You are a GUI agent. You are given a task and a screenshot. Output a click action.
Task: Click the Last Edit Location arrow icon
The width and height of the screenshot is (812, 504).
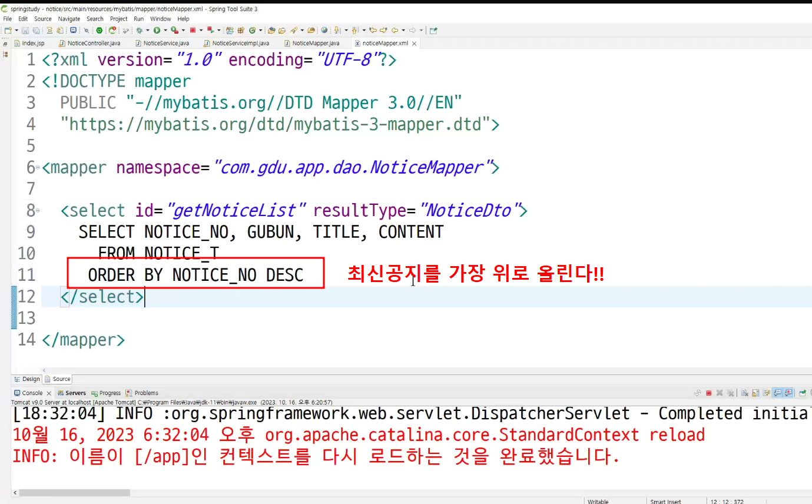pos(373,30)
